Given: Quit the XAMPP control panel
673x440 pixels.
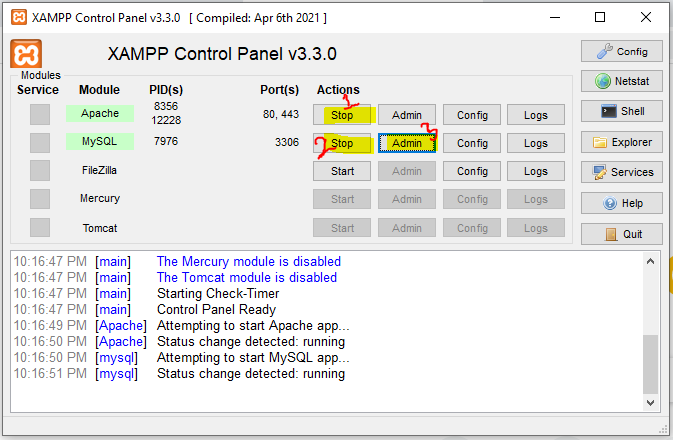Looking at the screenshot, I should (622, 234).
